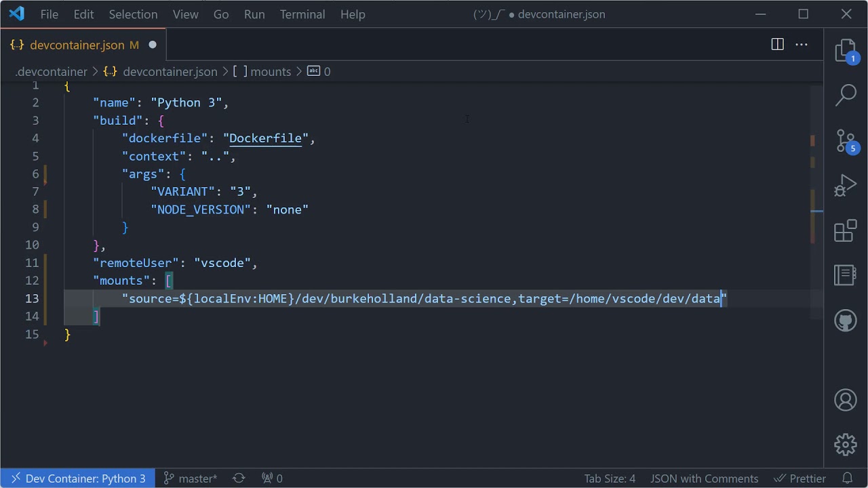Minimize the VS Code window
868x488 pixels.
click(x=761, y=14)
